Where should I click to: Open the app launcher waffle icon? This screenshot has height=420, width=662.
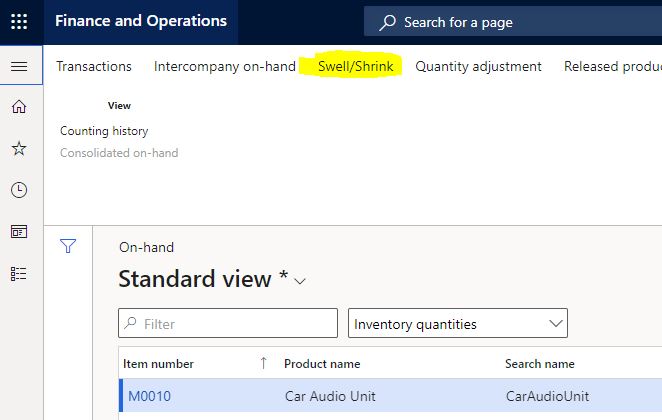[x=19, y=21]
